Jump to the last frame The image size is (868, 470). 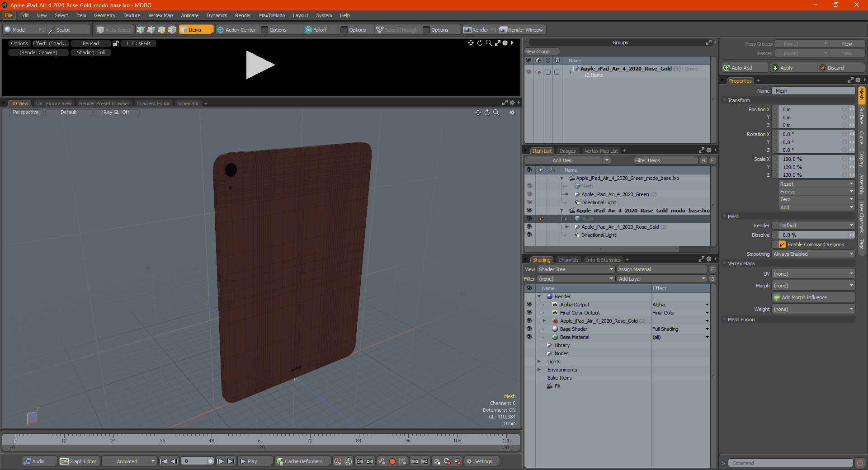coord(231,461)
